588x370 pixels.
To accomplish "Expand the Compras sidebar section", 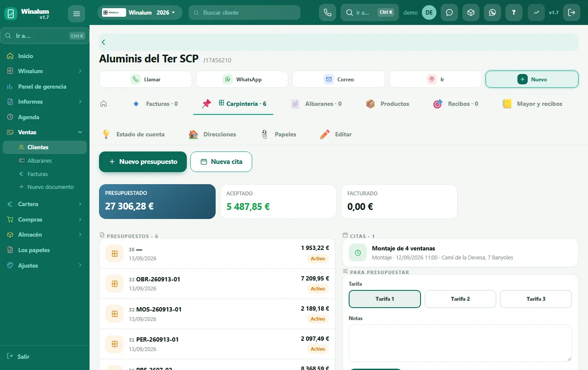I will (x=45, y=219).
